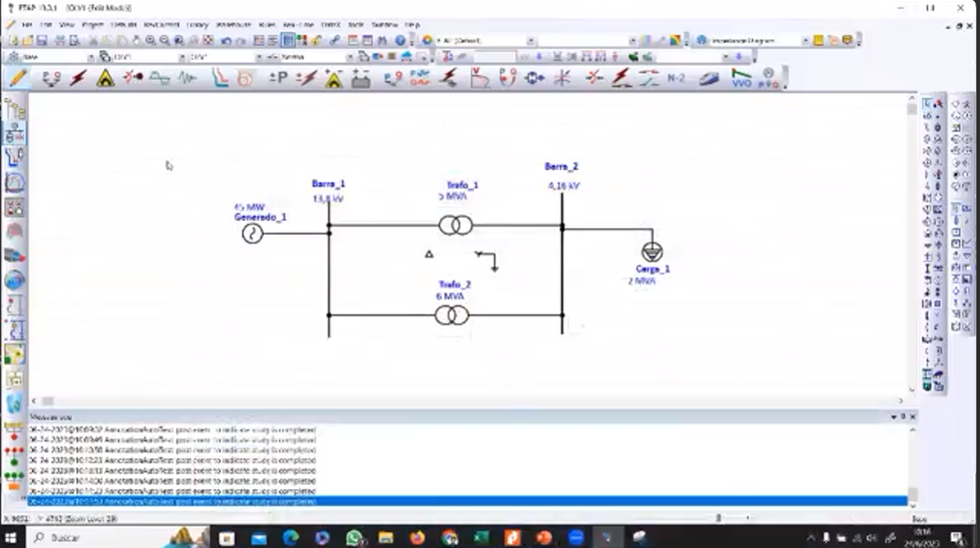Image resolution: width=980 pixels, height=548 pixels.
Task: Open the View menu
Action: tap(67, 24)
